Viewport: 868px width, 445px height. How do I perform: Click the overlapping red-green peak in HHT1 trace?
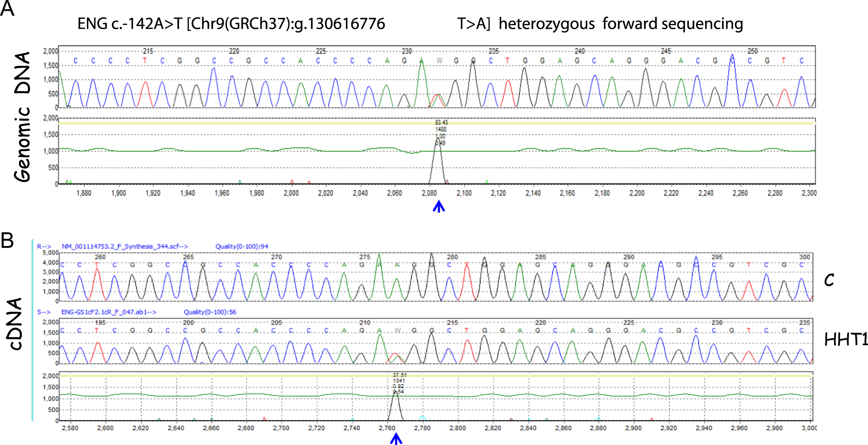coord(395,358)
